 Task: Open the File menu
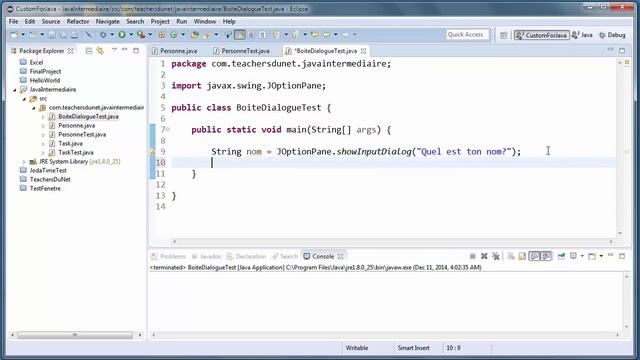pyautogui.click(x=13, y=21)
